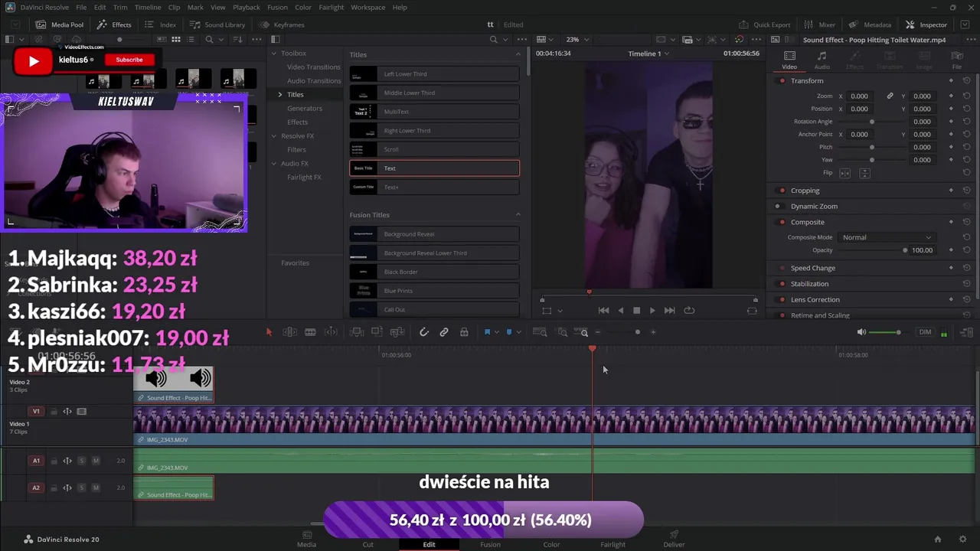Open the Mixer panel
Image resolution: width=980 pixels, height=551 pixels.
click(819, 24)
